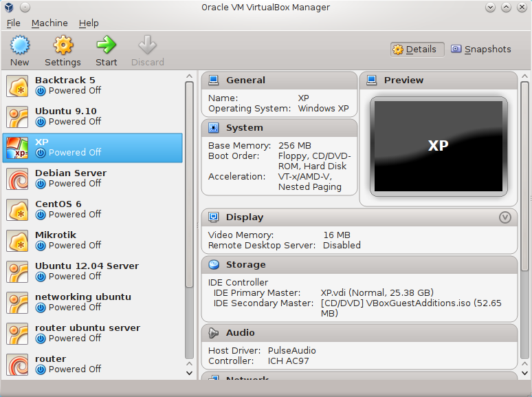532x397 pixels.
Task: Select the CentOS 6 VM icon
Action: point(17,210)
